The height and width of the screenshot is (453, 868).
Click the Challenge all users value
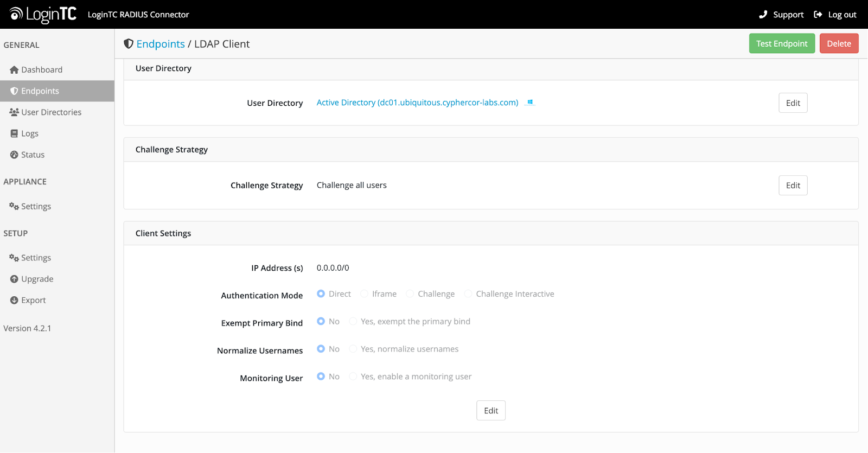(352, 185)
